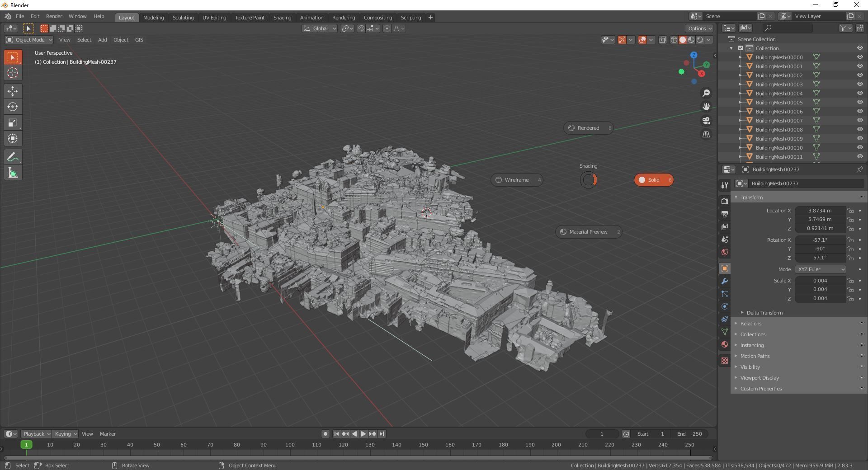
Task: Open the Playback dropdown in timeline
Action: (36, 434)
